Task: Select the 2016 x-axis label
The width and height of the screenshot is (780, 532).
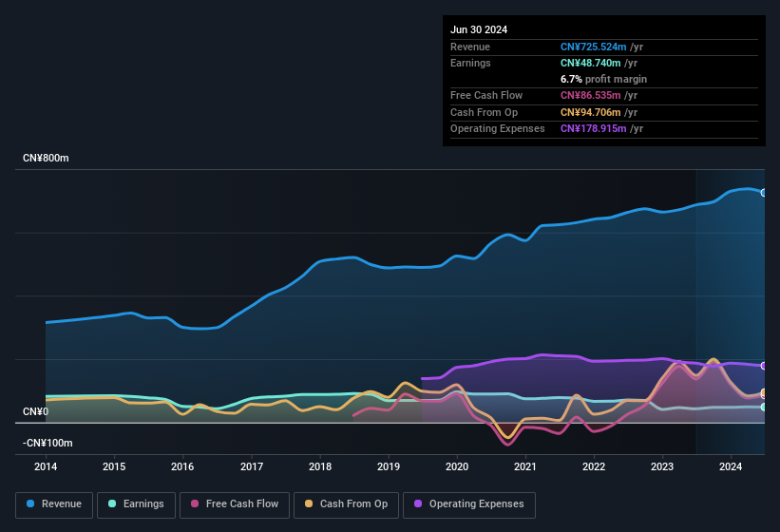Action: click(x=182, y=466)
